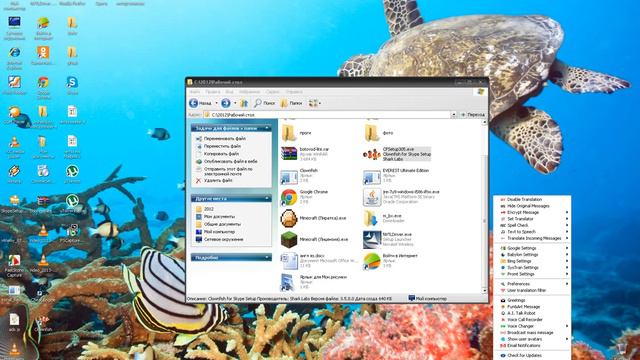Open the Back button history dropdown arrow
This screenshot has height=360, width=640.
pyautogui.click(x=216, y=103)
